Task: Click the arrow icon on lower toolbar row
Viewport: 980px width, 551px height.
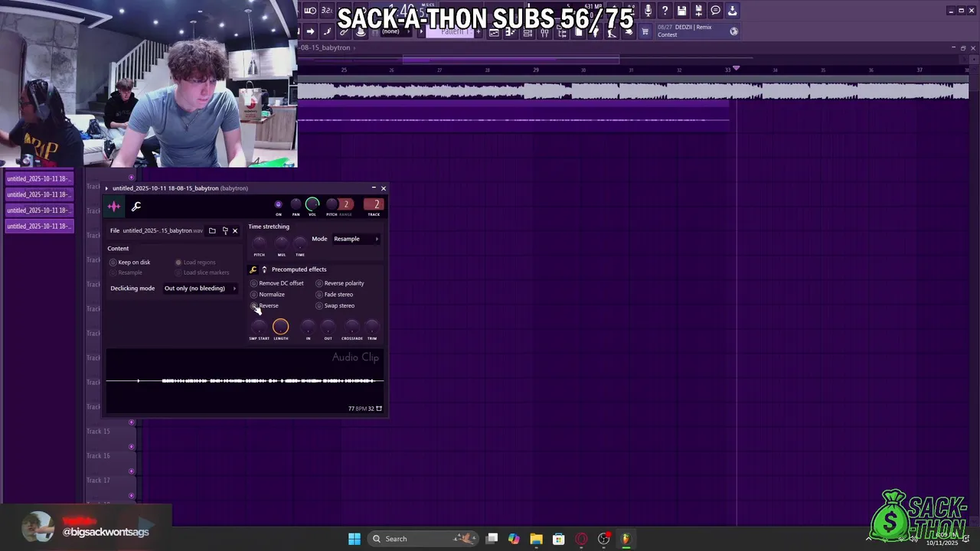Action: click(310, 31)
